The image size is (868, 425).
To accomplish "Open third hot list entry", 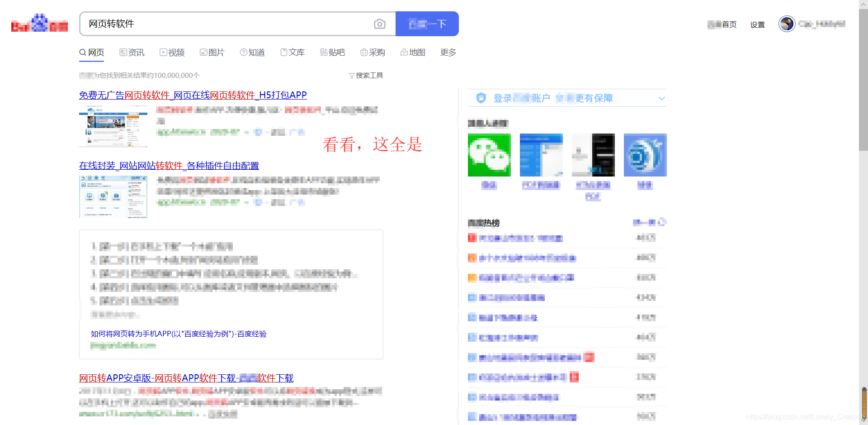I will [x=526, y=278].
